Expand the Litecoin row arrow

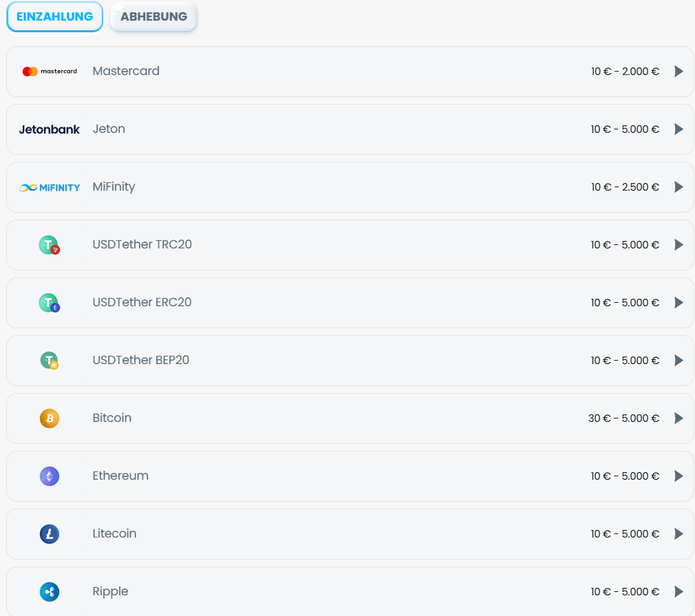(x=678, y=534)
